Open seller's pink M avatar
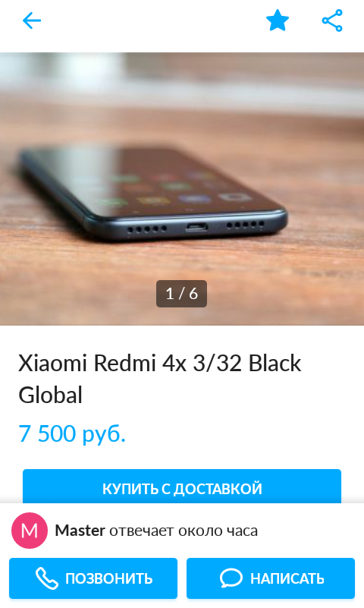The height and width of the screenshot is (608, 364). click(x=30, y=531)
